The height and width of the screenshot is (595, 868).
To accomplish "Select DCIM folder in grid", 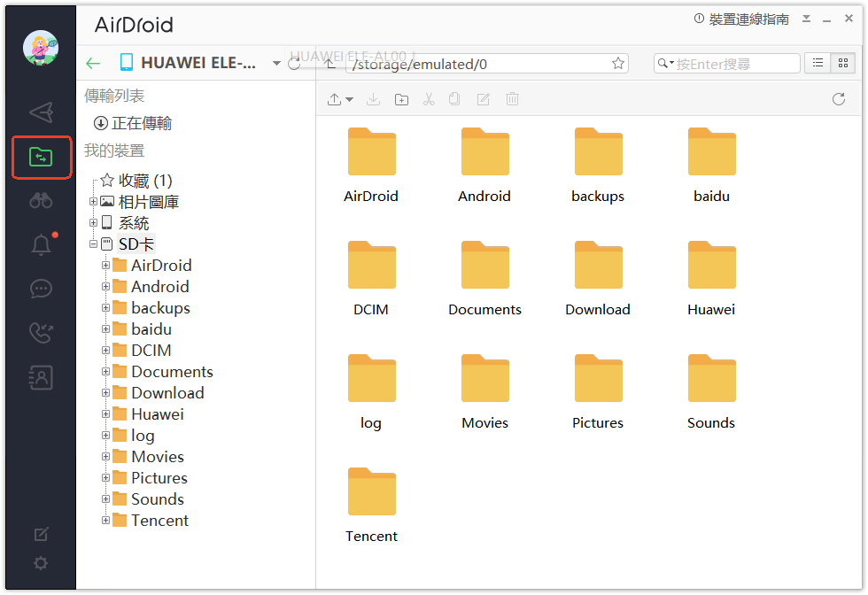I will [371, 279].
